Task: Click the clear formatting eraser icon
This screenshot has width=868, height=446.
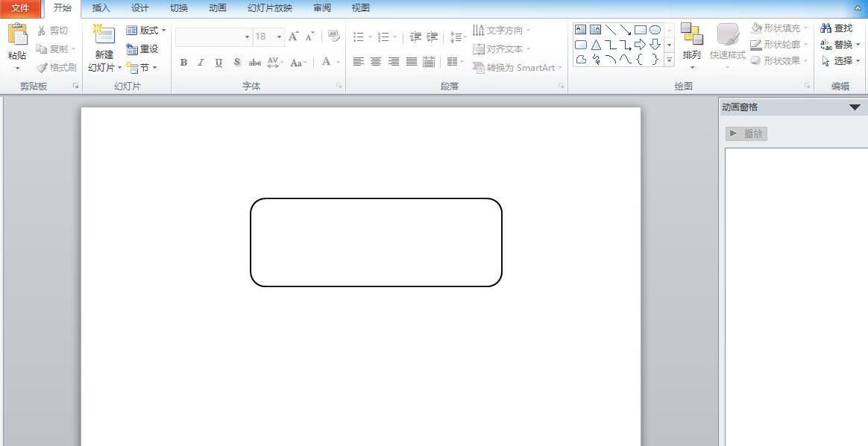Action: point(333,36)
